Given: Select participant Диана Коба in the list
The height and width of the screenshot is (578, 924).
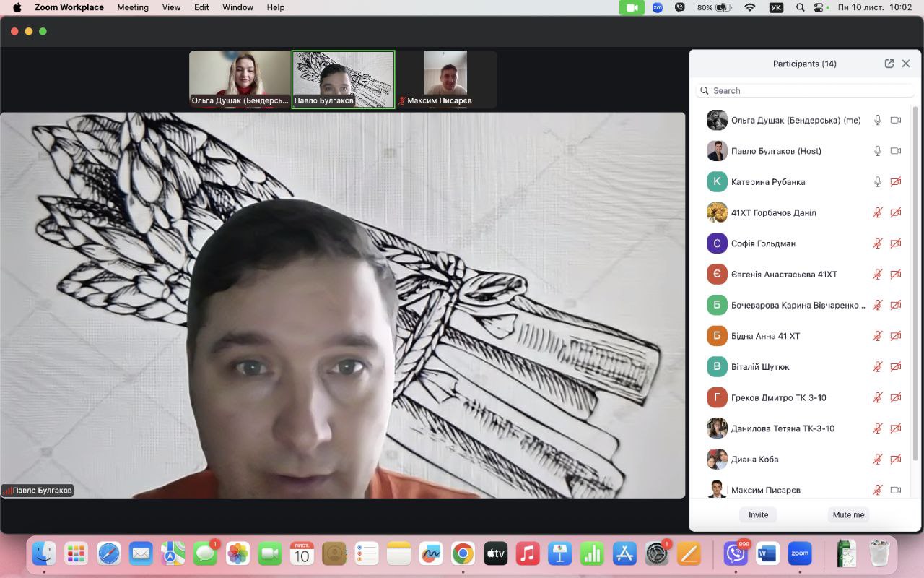Looking at the screenshot, I should click(x=803, y=460).
